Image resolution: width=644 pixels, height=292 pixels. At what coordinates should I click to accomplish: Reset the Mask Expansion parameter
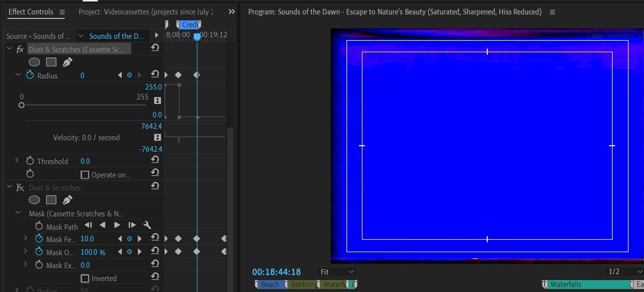click(155, 264)
